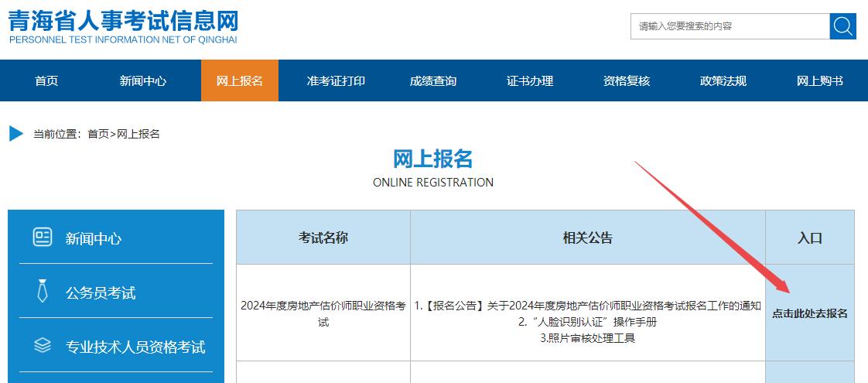Go to 准考证打印 in navigation bar
Screen dimensions: 868x383
click(336, 81)
